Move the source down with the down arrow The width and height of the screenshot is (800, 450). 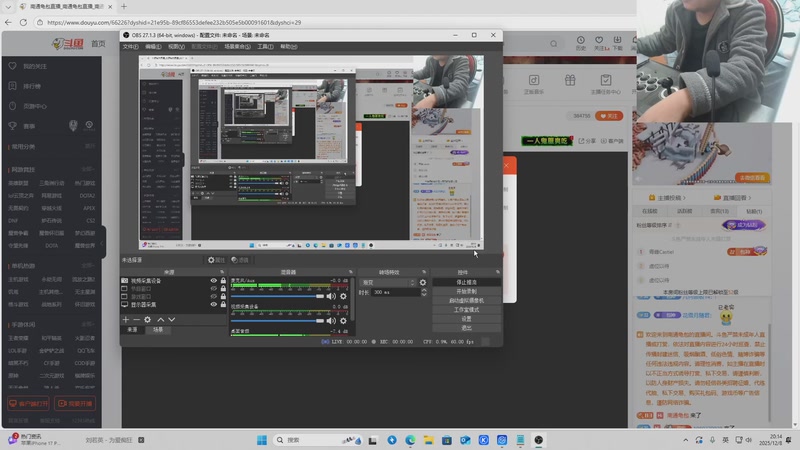click(171, 320)
